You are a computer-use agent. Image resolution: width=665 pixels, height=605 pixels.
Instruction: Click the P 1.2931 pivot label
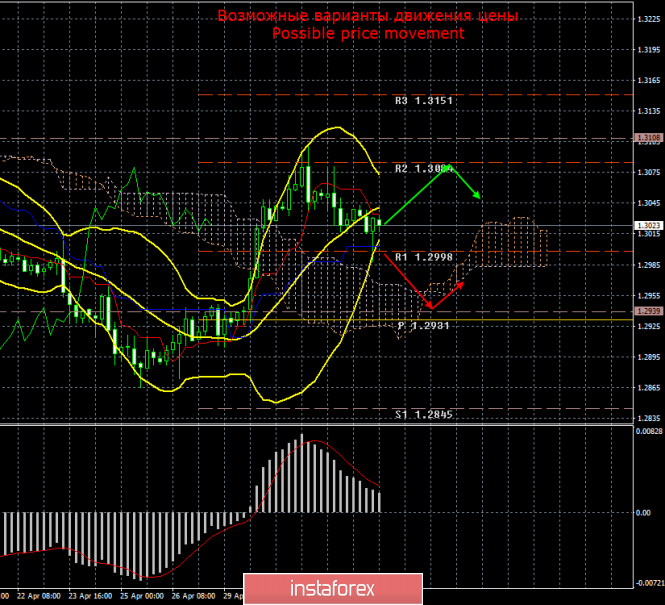coord(424,326)
